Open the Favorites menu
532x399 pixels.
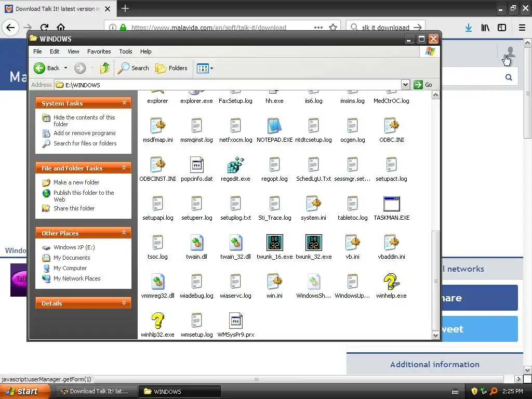pos(99,51)
